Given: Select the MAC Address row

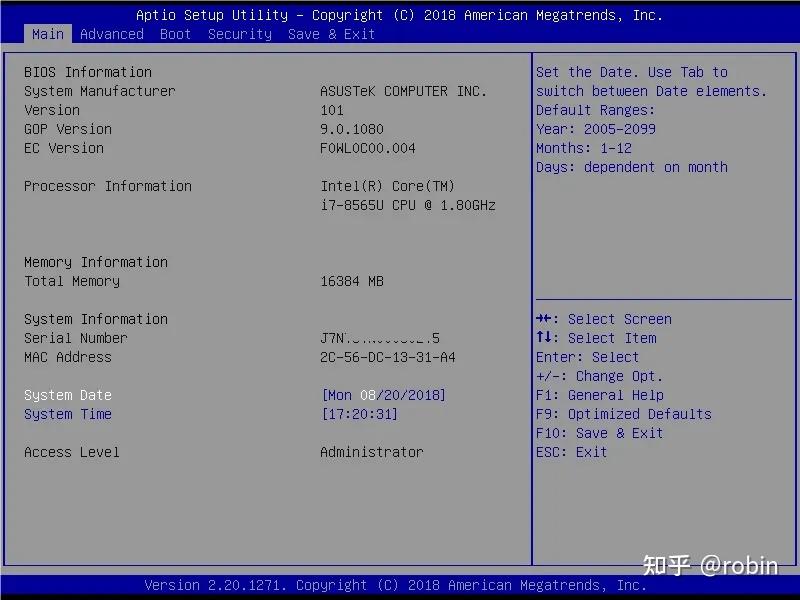Looking at the screenshot, I should pyautogui.click(x=67, y=357).
